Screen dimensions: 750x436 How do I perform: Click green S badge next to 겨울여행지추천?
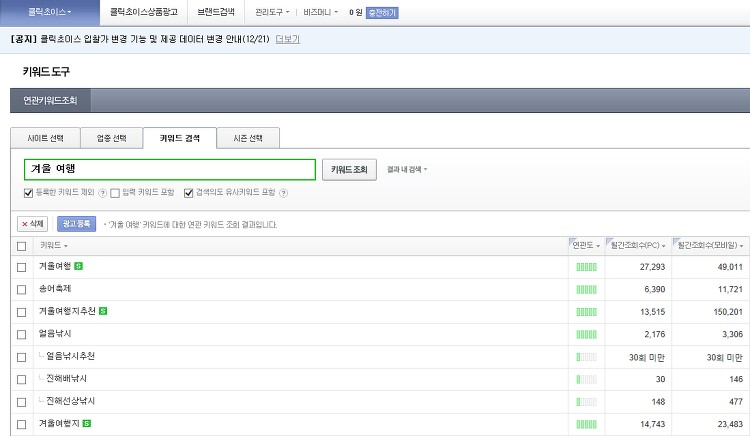(x=103, y=311)
